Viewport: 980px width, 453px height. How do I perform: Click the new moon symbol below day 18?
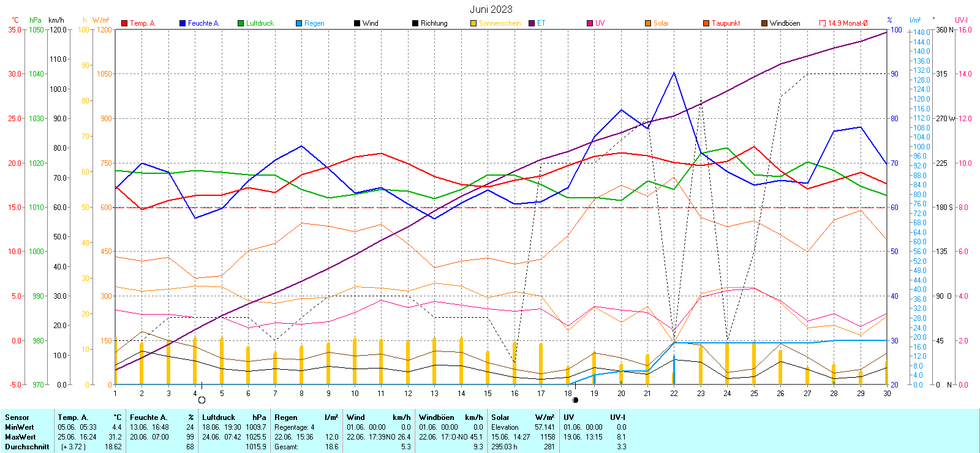pos(575,400)
